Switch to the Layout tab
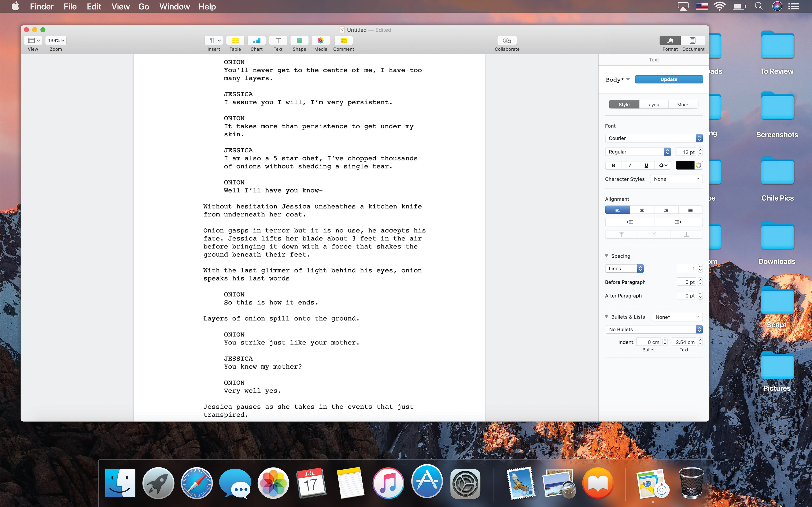The image size is (812, 507). point(653,105)
